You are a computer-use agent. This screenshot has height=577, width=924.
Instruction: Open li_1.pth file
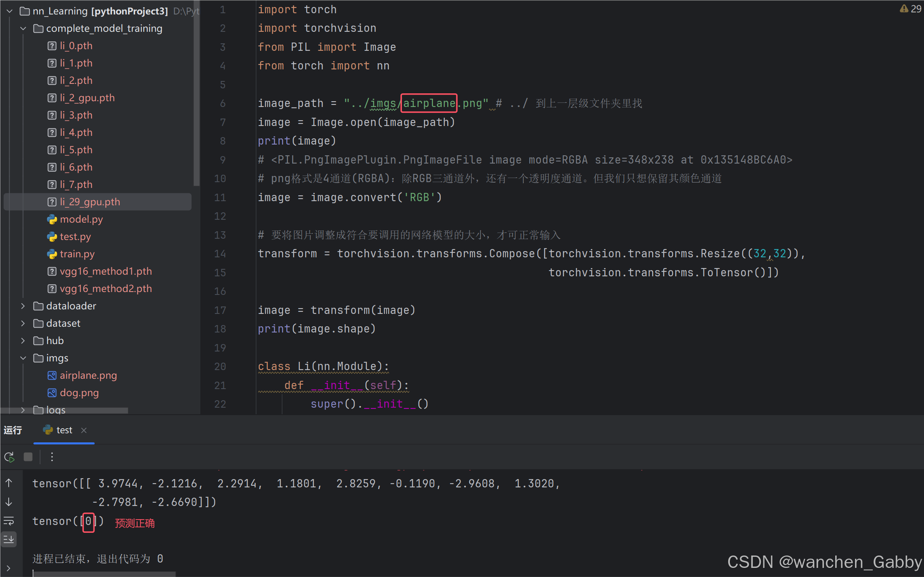(x=76, y=63)
